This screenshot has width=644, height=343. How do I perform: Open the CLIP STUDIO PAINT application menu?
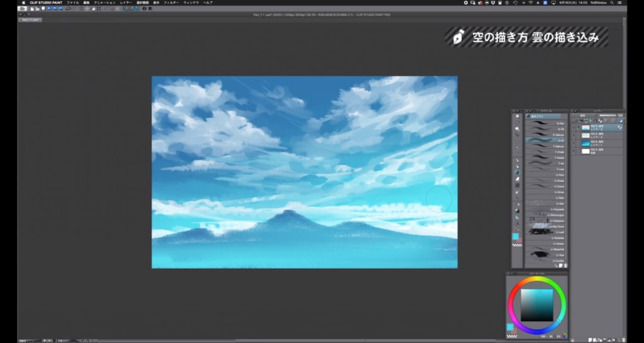[46, 3]
